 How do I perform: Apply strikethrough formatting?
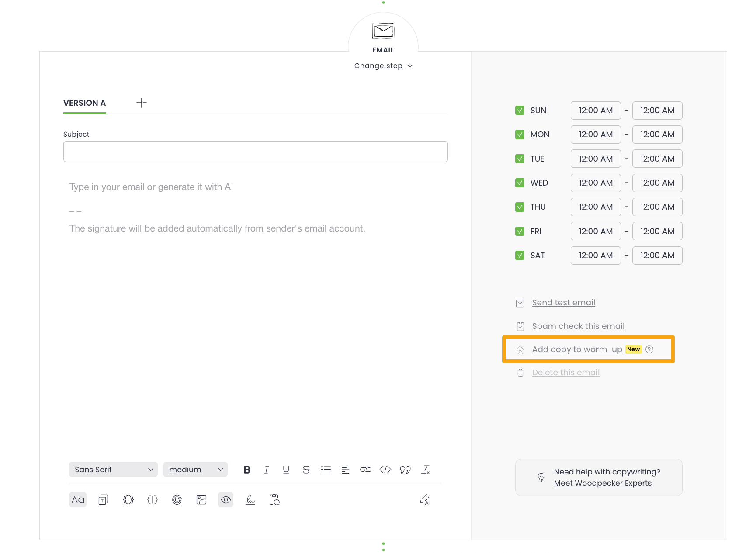[x=306, y=470]
